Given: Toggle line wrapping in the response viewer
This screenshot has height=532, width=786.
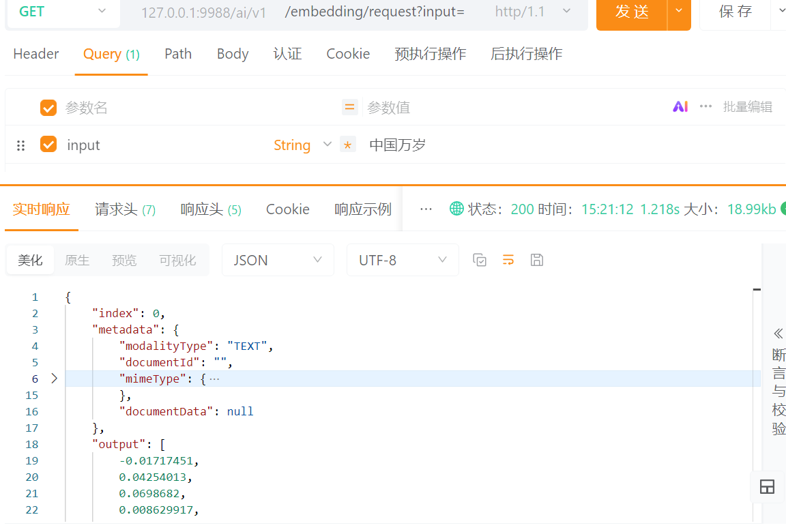Looking at the screenshot, I should pyautogui.click(x=508, y=260).
